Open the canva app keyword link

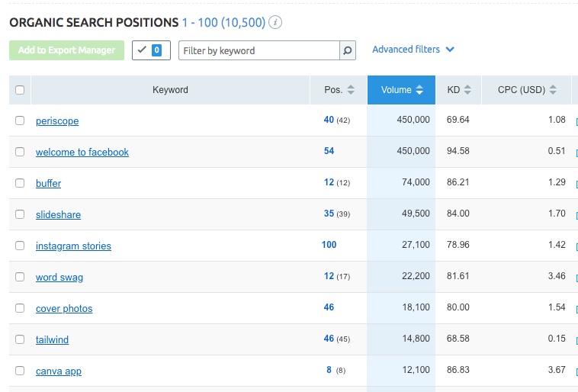[x=59, y=371]
